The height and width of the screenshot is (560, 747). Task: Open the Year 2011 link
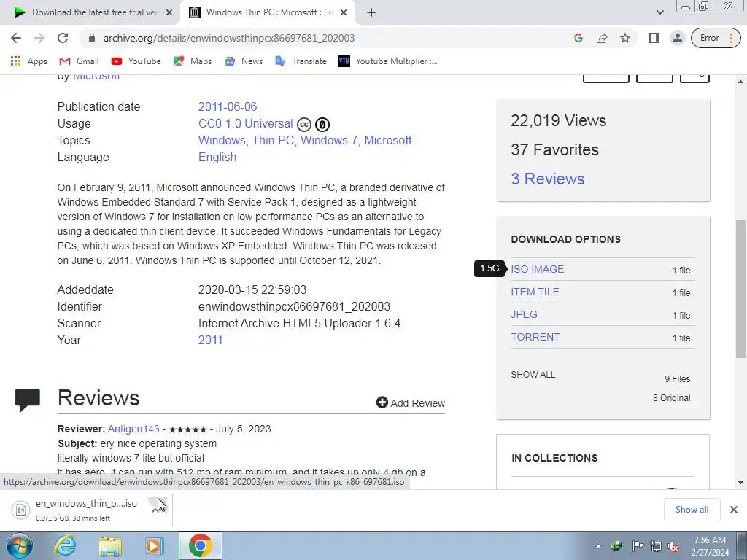[210, 340]
